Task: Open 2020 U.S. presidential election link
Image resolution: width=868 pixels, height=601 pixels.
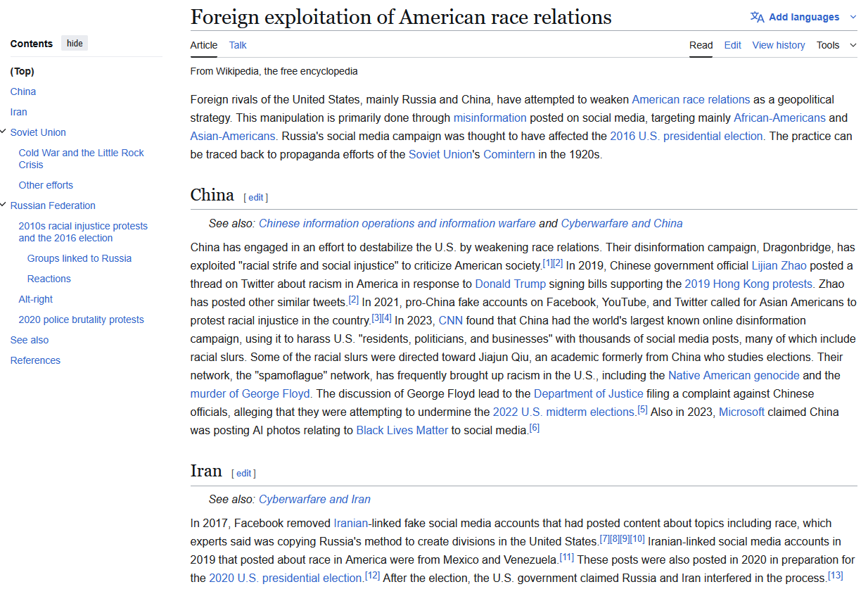Action: (285, 578)
